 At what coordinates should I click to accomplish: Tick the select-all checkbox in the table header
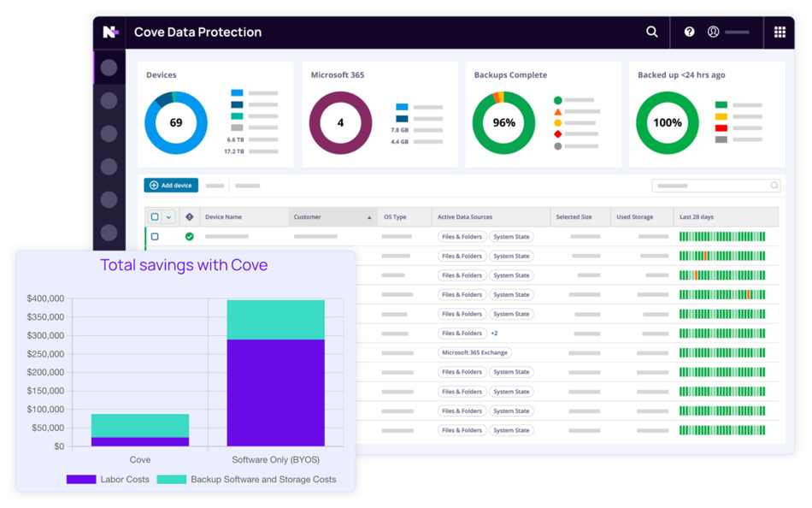(x=155, y=216)
